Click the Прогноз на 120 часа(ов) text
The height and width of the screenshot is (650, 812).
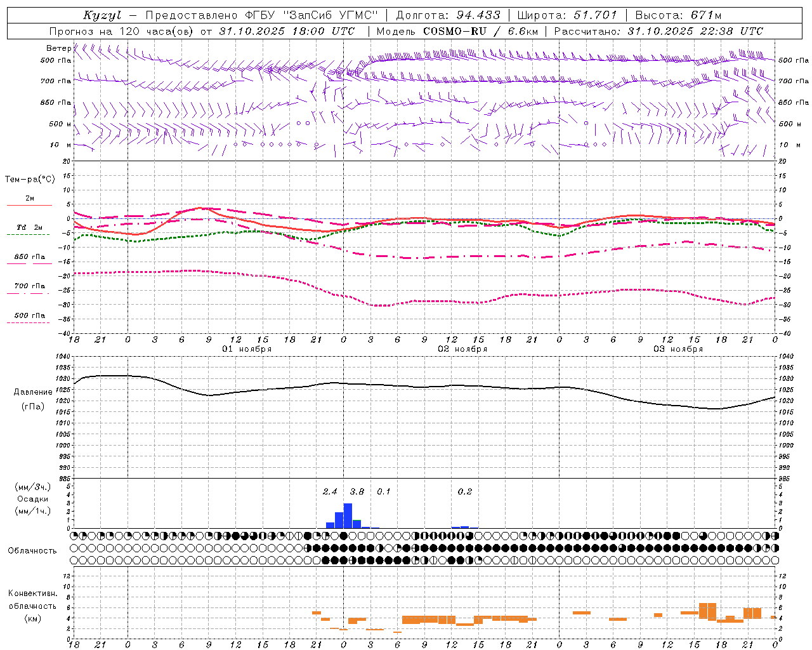click(x=122, y=31)
